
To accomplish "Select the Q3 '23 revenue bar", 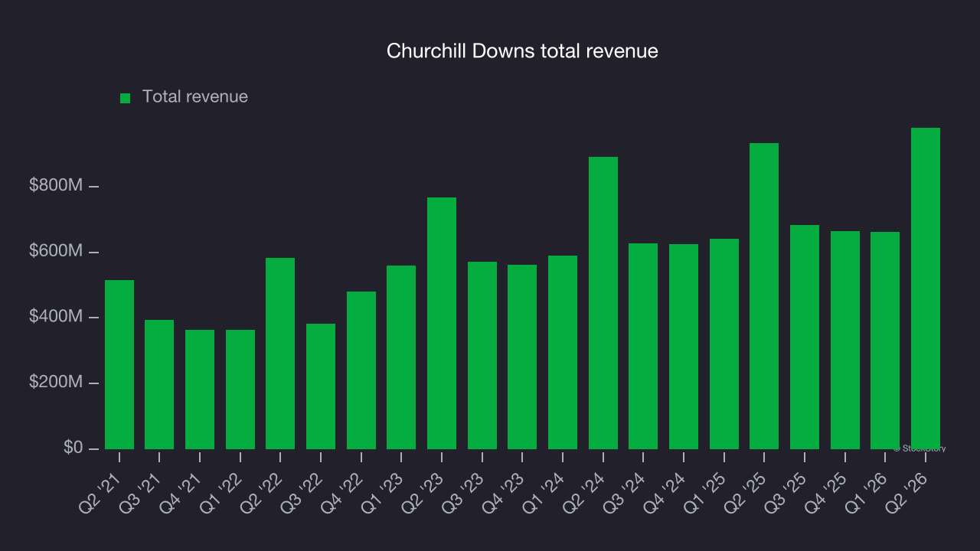I will point(482,355).
